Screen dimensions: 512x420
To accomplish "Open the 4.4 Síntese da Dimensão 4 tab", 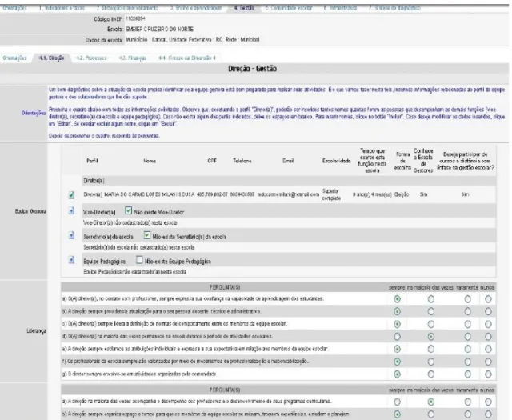I will (187, 58).
